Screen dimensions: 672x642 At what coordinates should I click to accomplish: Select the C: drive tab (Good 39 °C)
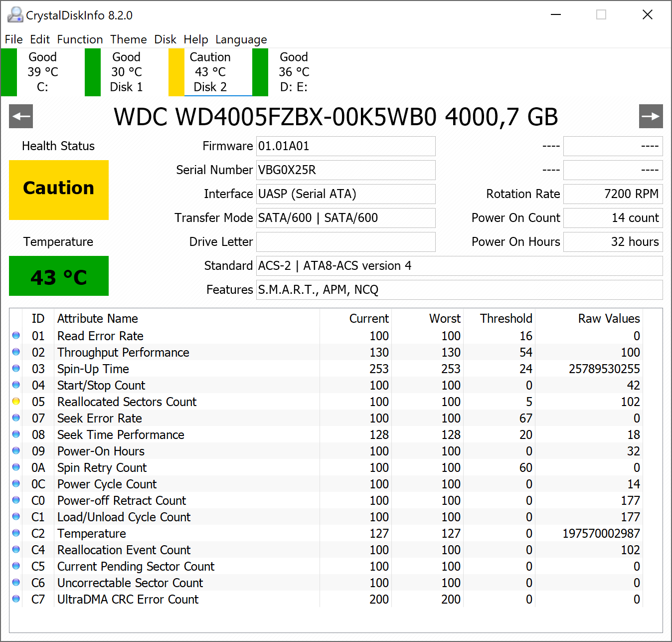click(x=42, y=72)
